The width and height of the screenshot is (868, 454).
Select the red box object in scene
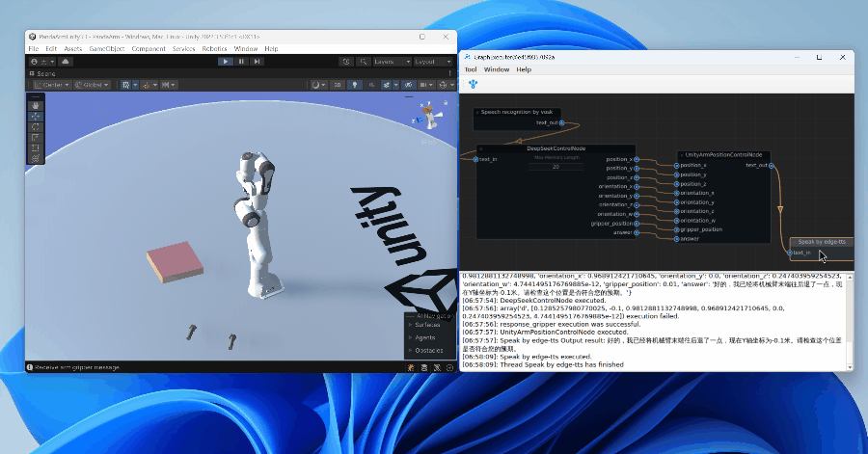[175, 261]
